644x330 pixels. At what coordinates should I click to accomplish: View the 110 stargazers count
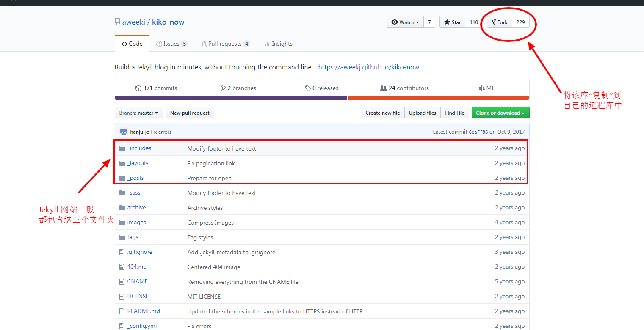point(474,22)
